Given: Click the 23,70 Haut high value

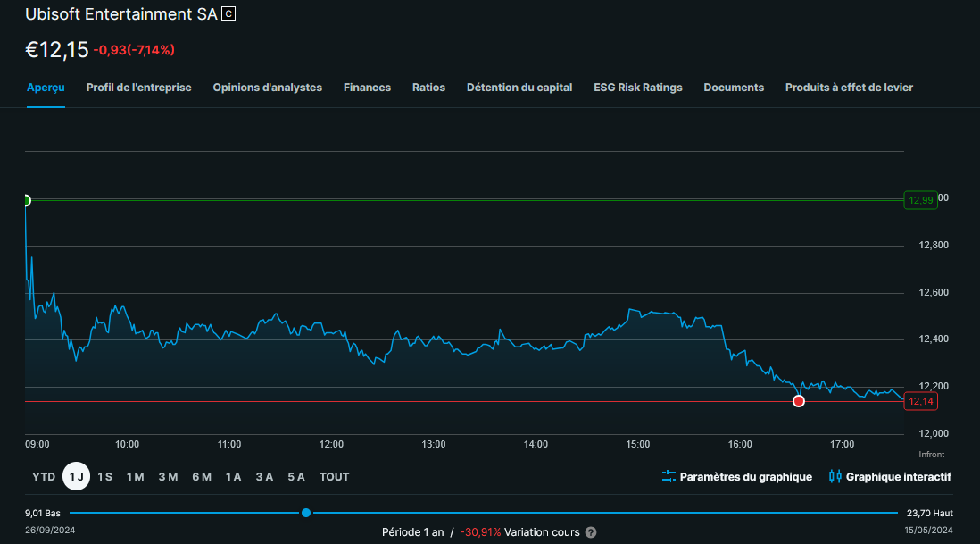Looking at the screenshot, I should point(930,513).
